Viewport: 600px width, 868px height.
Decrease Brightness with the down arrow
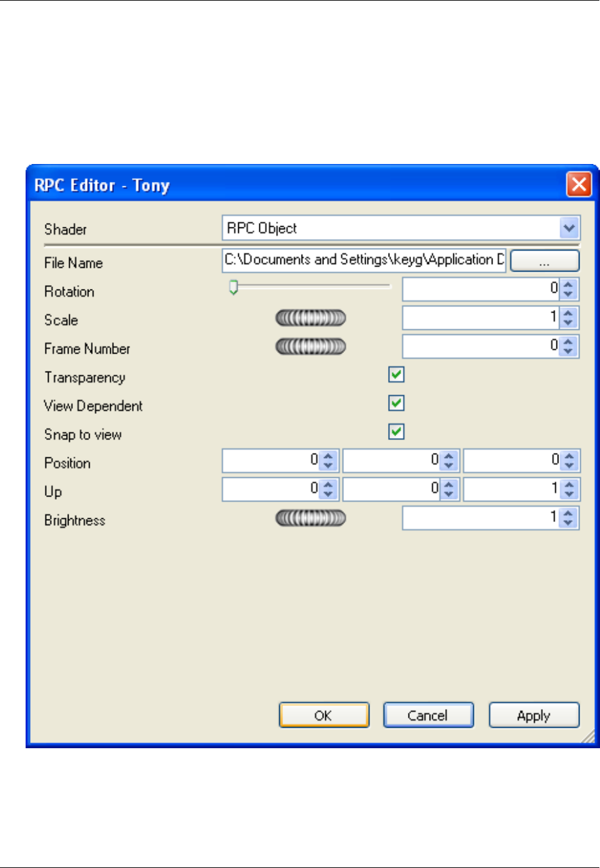pyautogui.click(x=569, y=523)
